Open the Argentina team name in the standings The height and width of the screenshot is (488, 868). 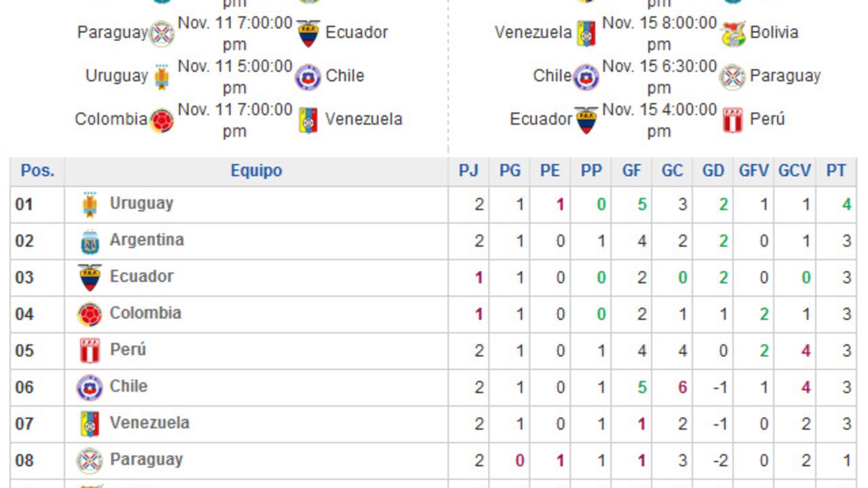[x=146, y=240]
